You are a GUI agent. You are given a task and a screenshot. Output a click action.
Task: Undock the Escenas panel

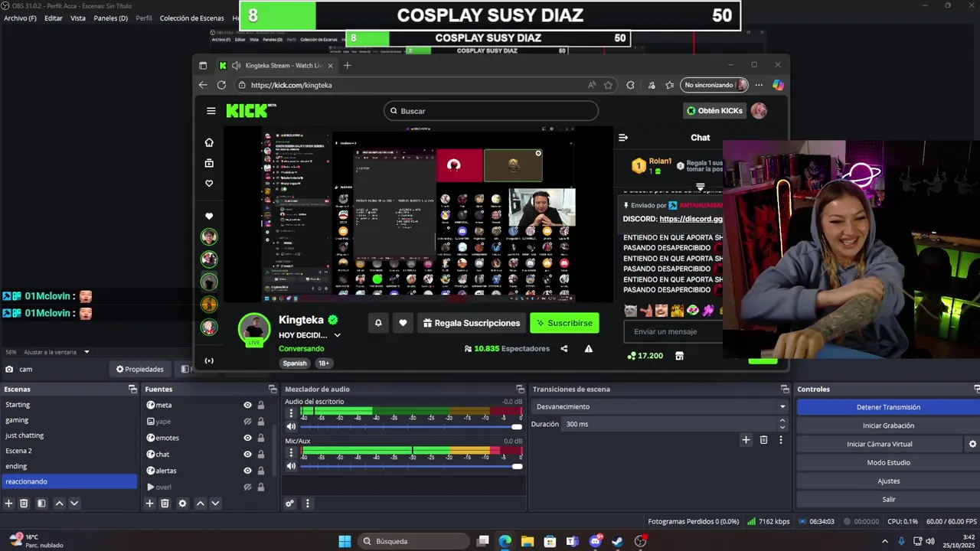(x=132, y=390)
